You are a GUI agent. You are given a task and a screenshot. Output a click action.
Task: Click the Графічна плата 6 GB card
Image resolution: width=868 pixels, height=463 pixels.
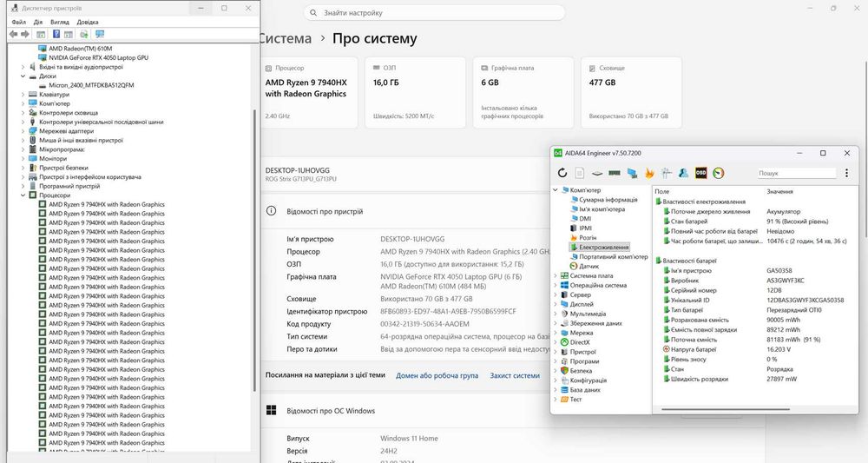(523, 92)
